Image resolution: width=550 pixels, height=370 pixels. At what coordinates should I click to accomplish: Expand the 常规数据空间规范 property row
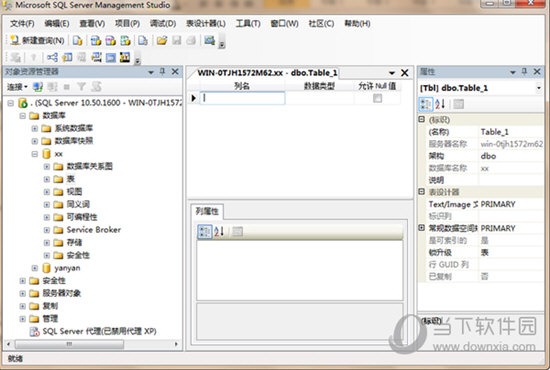422,228
